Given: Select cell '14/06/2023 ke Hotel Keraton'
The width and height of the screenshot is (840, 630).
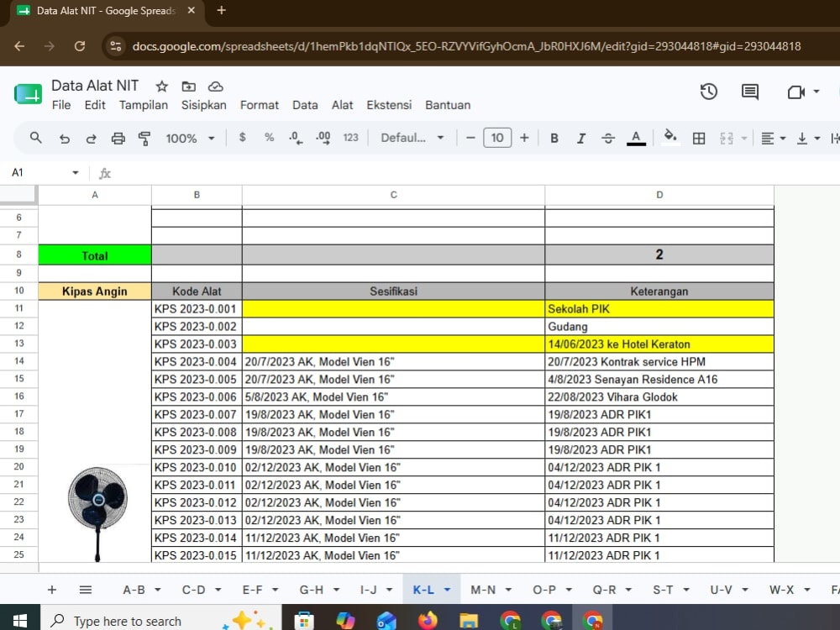Looking at the screenshot, I should point(659,344).
